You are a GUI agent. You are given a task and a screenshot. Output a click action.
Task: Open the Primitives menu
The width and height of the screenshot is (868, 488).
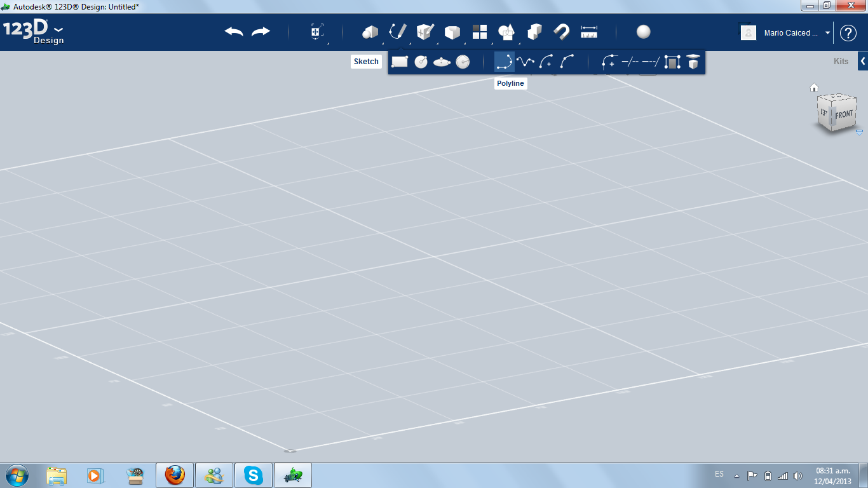(370, 32)
